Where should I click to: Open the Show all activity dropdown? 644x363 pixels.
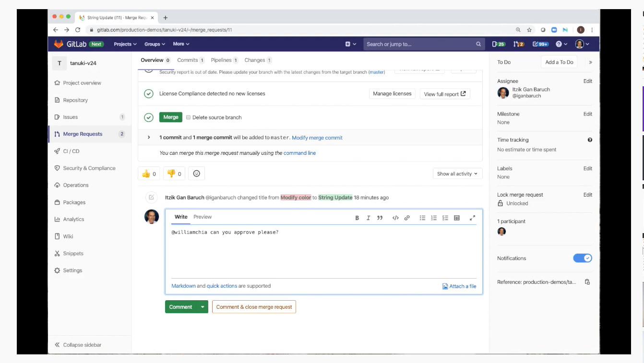coord(457,173)
